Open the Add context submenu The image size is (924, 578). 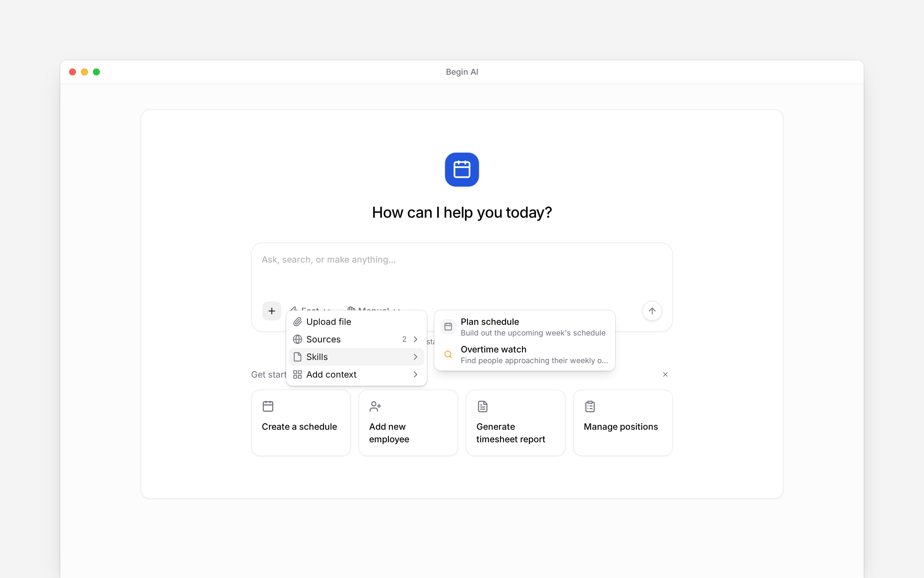pos(356,375)
